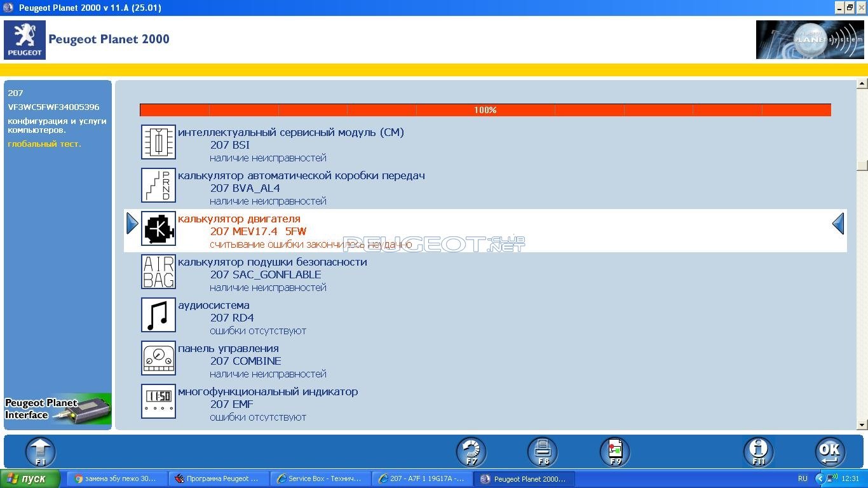Click VIN VF3WC5FWF34005396 in sidebar

click(x=53, y=107)
